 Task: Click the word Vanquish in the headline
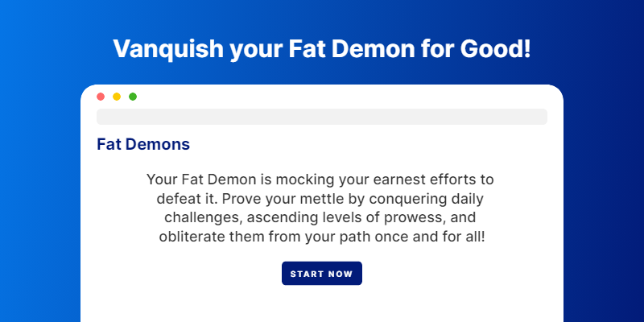168,50
